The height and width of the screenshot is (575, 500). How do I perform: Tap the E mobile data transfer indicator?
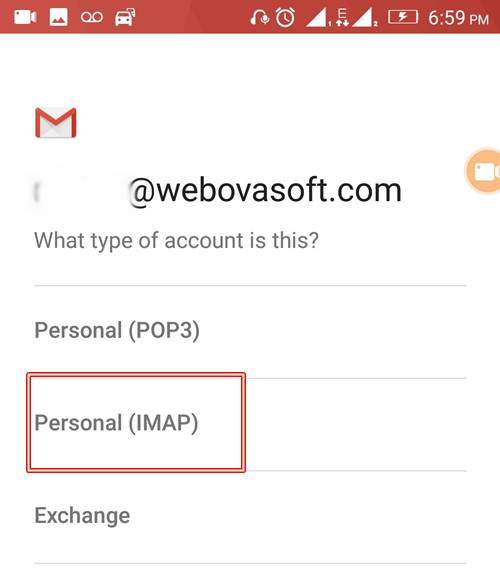pos(342,18)
